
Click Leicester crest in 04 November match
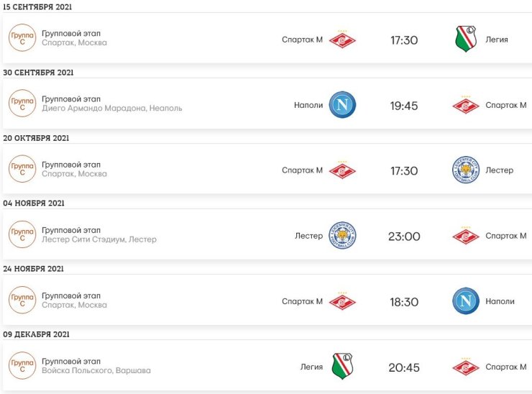(x=342, y=236)
